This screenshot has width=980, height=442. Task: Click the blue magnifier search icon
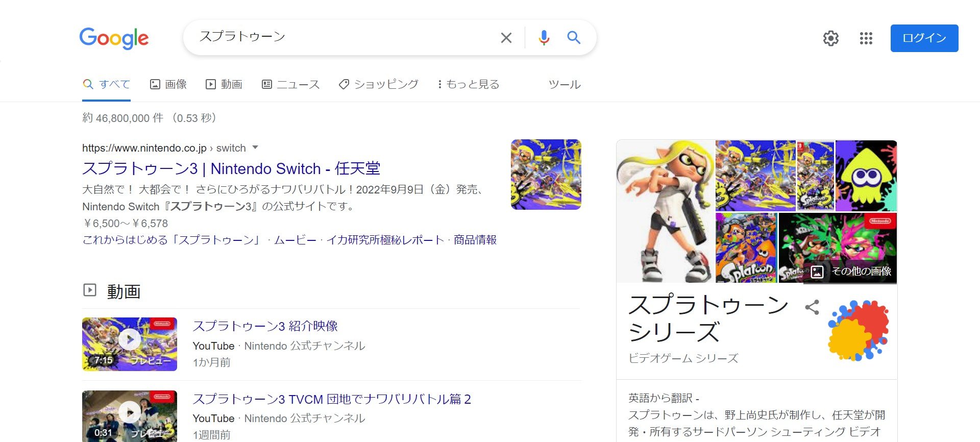(x=574, y=37)
